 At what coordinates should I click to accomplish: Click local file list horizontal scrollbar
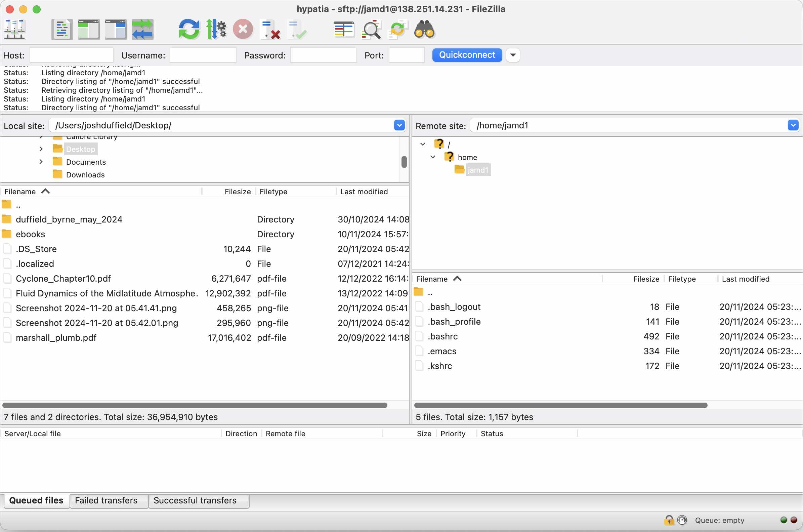(x=195, y=405)
